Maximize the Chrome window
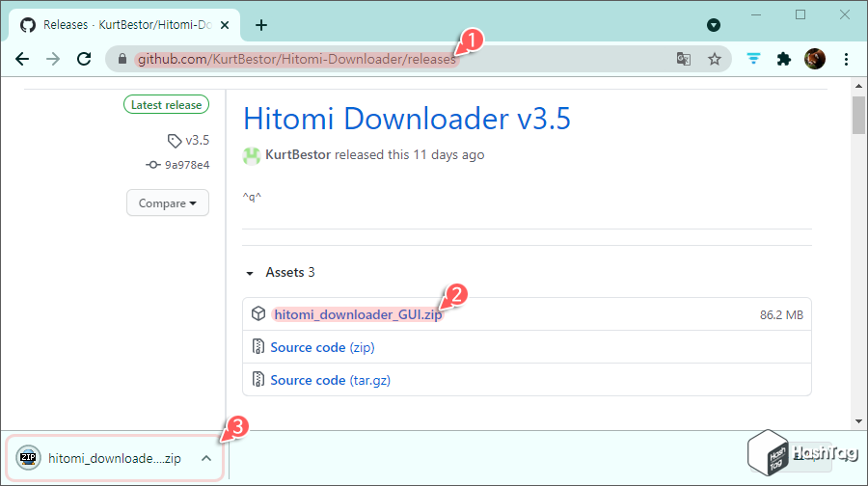The height and width of the screenshot is (486, 868). point(800,14)
